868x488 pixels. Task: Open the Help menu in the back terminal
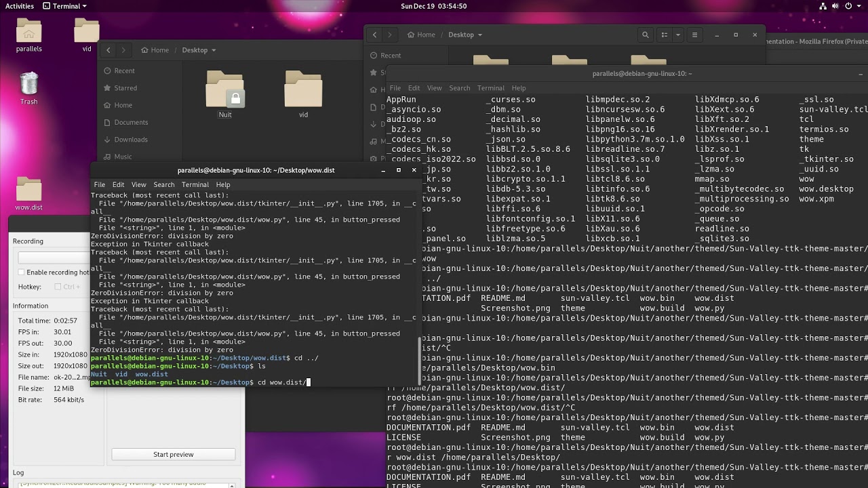[519, 88]
